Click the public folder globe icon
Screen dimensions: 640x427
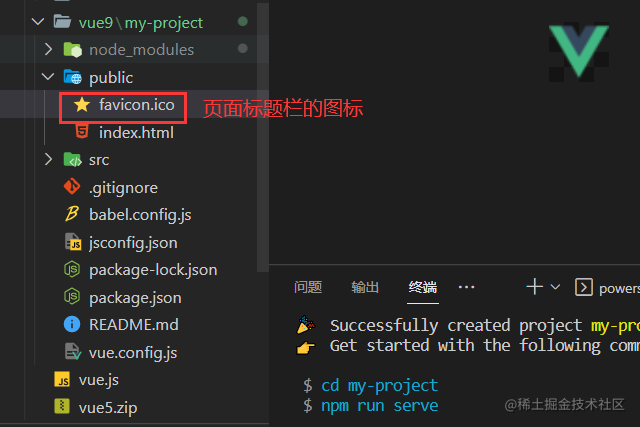[73, 77]
